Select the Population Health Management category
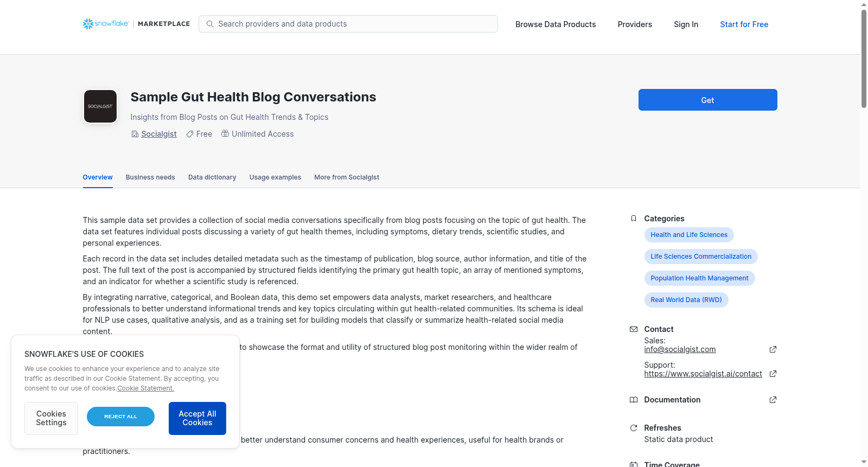 (x=699, y=278)
